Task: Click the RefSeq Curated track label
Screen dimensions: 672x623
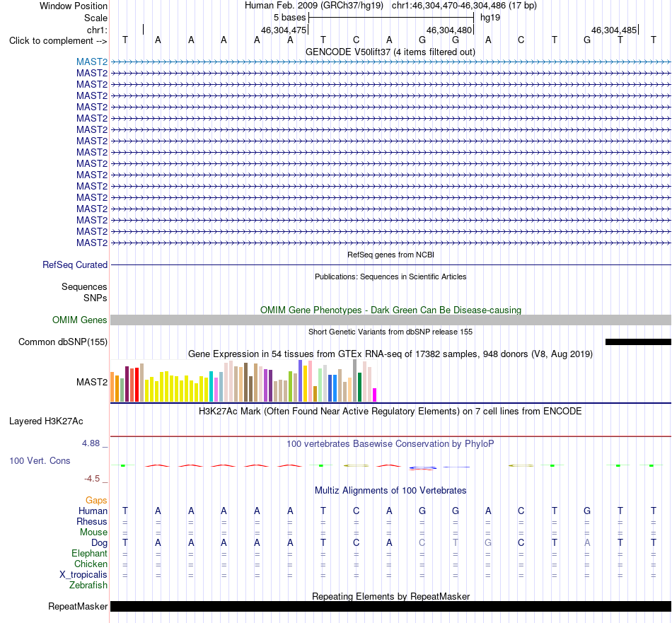Action: tap(74, 264)
